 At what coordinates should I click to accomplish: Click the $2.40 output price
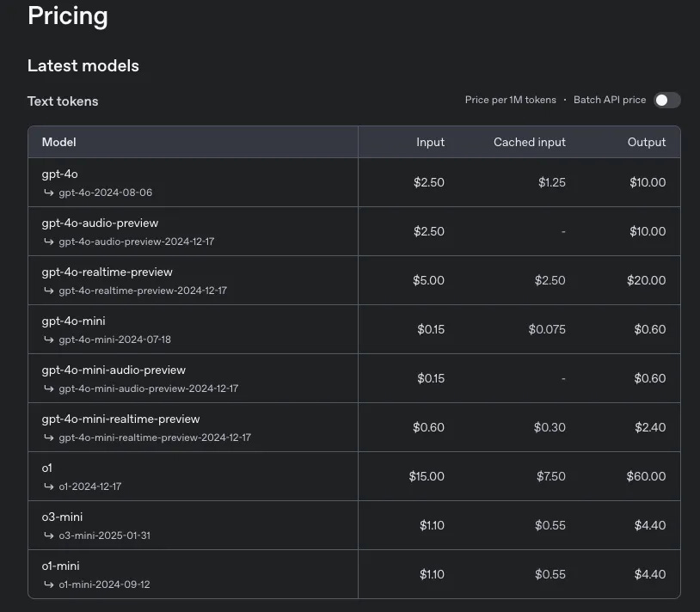point(650,427)
